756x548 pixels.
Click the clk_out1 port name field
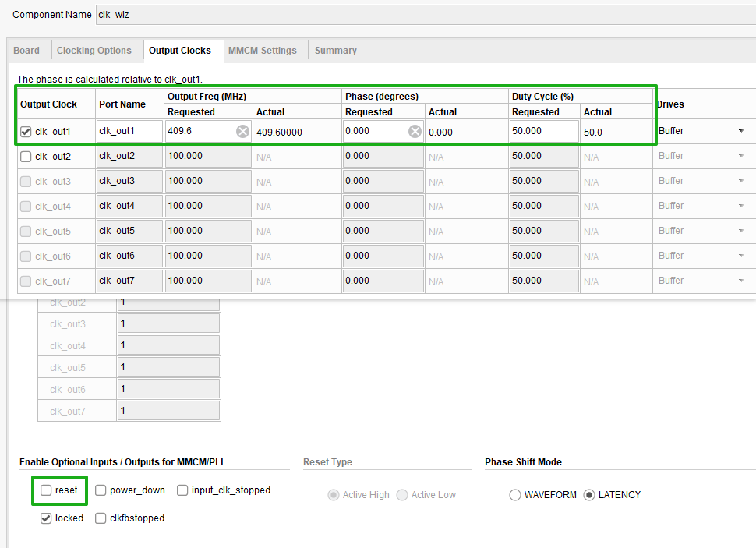(129, 132)
